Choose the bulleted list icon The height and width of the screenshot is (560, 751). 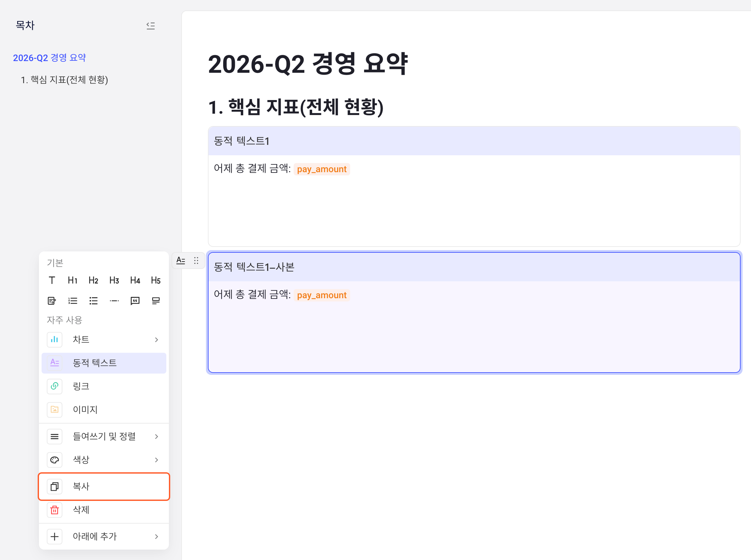pos(93,301)
